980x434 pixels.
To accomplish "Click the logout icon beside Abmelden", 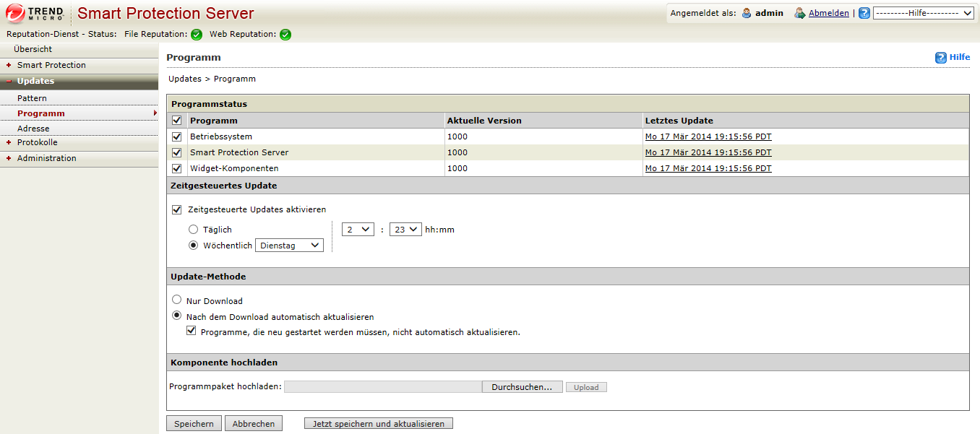I will 799,13.
